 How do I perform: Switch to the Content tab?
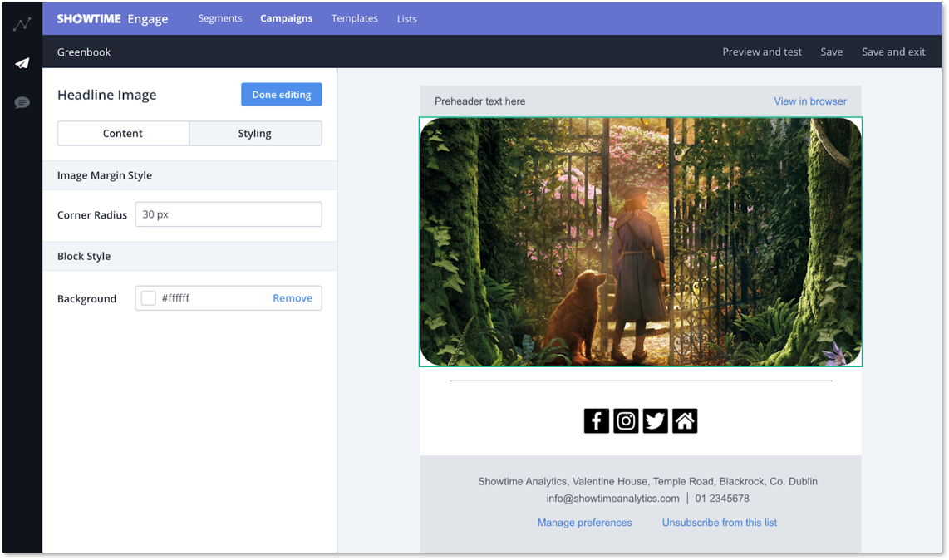122,133
